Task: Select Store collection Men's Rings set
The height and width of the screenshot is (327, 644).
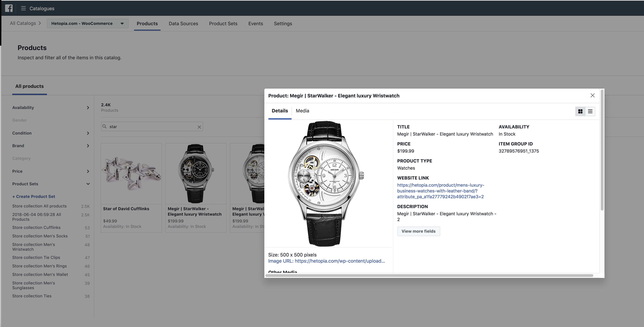Action: [x=39, y=266]
